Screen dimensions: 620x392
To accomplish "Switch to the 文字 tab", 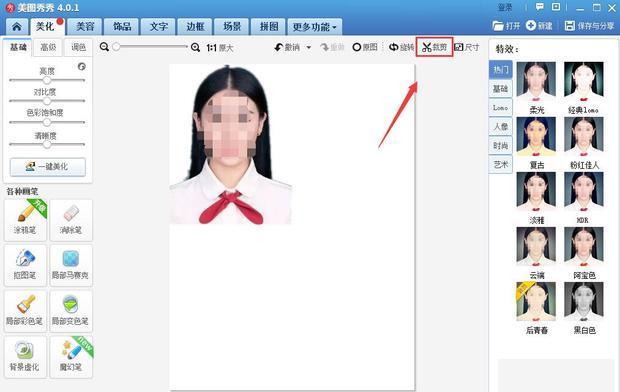I will 159,27.
